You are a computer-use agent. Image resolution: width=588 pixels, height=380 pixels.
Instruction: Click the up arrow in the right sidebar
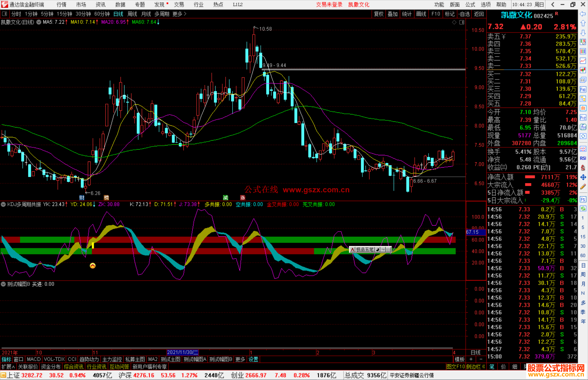coord(583,23)
